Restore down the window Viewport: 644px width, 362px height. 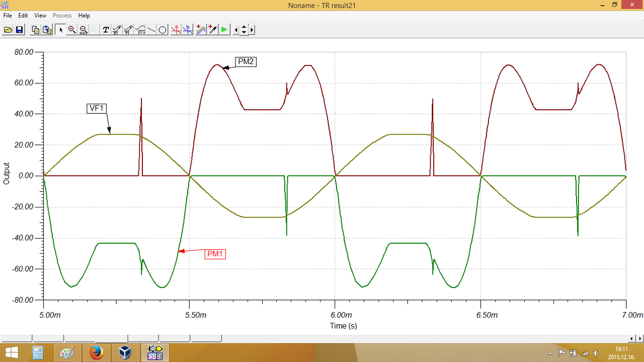click(x=615, y=5)
